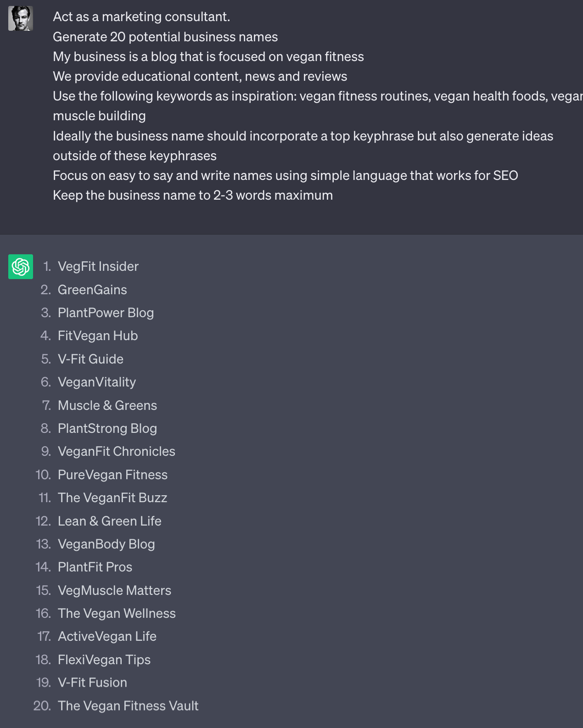The height and width of the screenshot is (728, 583).
Task: Click the 'Keep the business name' prompt line
Action: 193,195
